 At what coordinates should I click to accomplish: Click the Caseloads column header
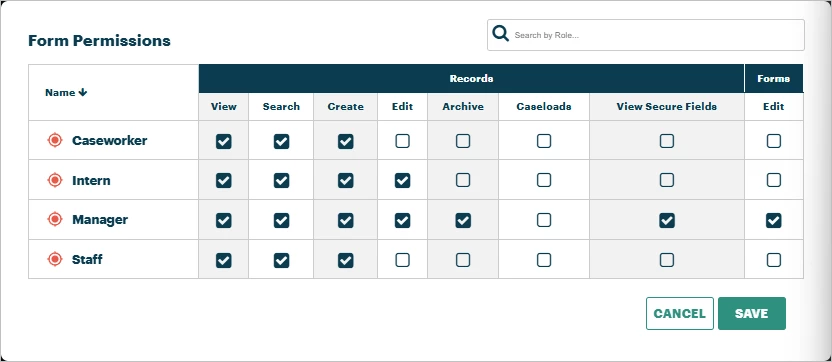pos(544,107)
